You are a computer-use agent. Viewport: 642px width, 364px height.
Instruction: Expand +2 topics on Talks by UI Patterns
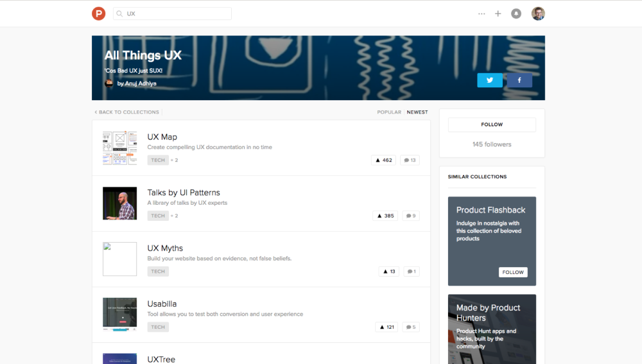[x=175, y=216]
